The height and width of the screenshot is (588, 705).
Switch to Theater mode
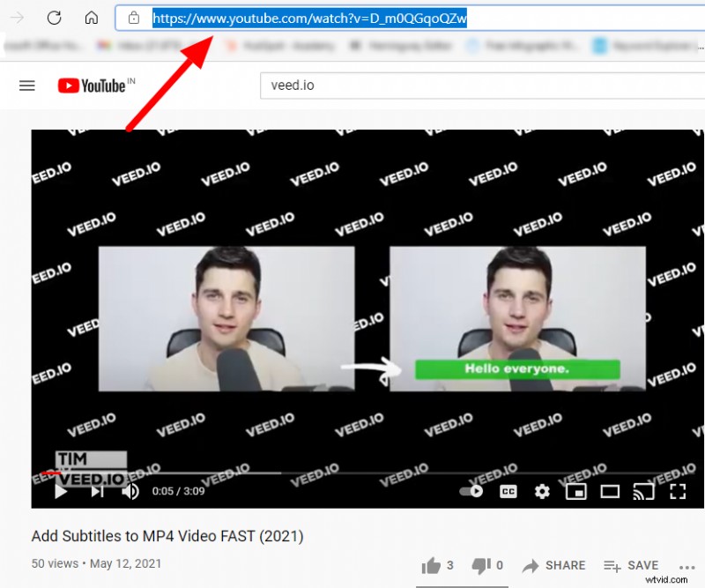(610, 492)
